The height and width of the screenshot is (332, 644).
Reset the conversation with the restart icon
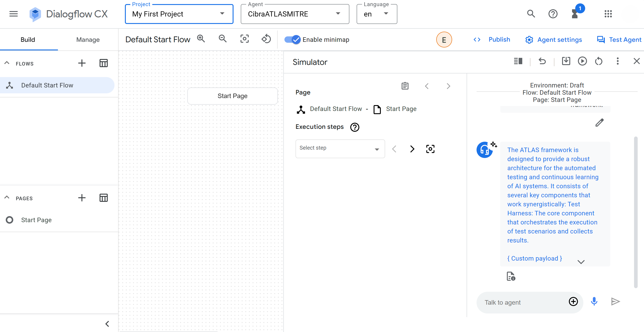(599, 61)
